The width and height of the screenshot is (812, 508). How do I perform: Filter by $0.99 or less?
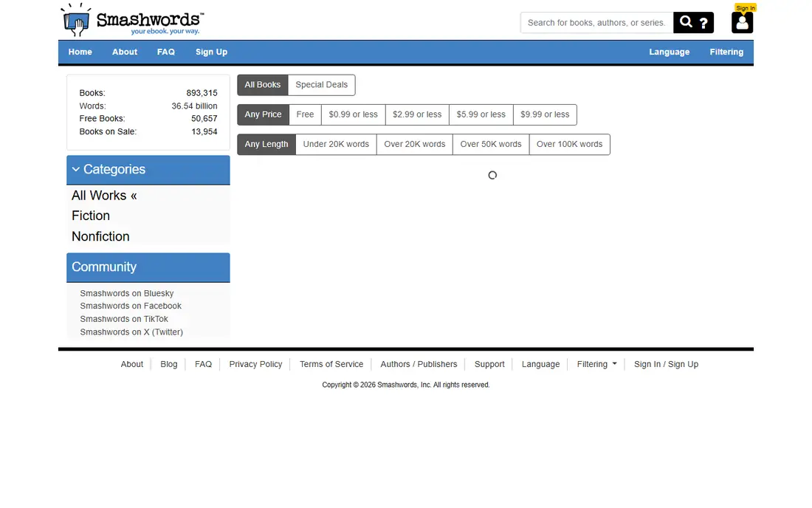(x=353, y=114)
